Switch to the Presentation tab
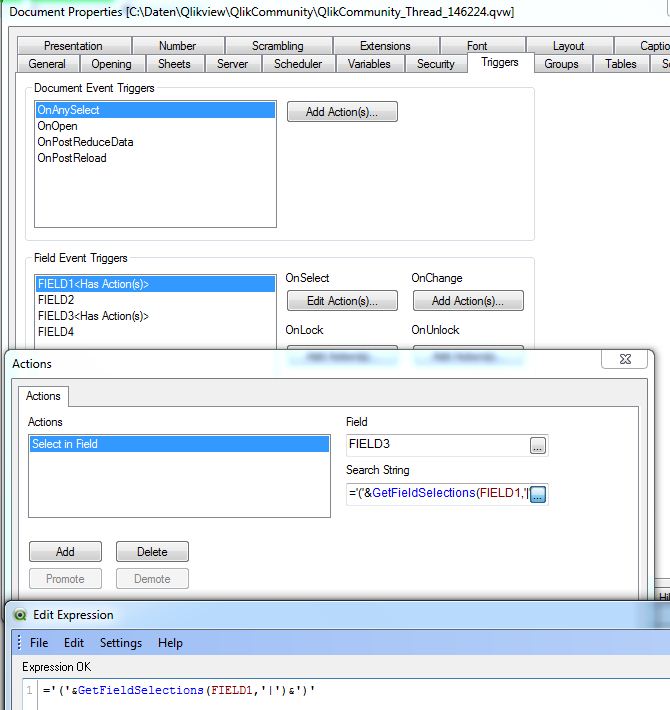 (73, 46)
